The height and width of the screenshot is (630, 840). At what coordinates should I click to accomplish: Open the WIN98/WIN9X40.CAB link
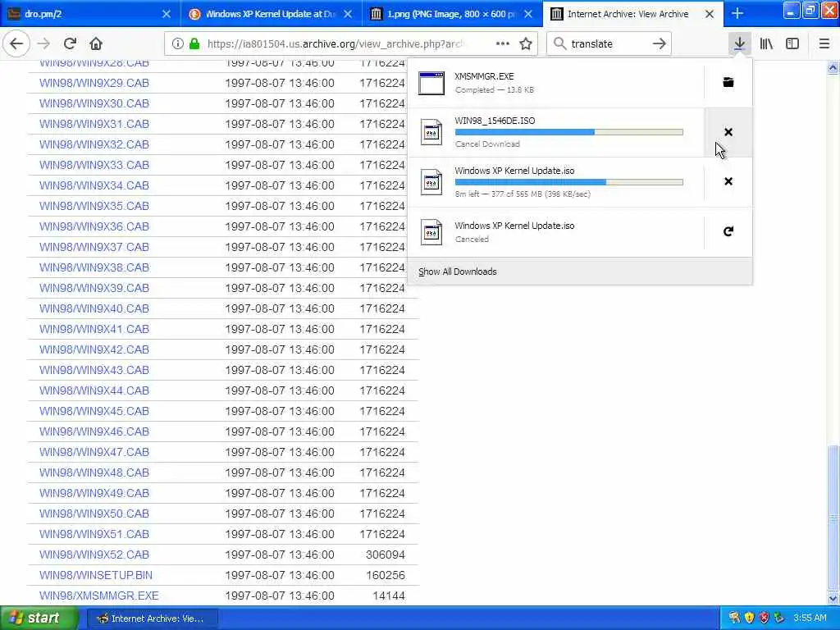click(94, 308)
